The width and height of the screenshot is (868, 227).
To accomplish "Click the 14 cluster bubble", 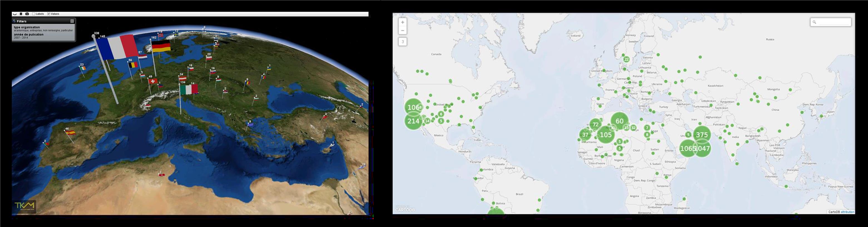I will pos(427,120).
